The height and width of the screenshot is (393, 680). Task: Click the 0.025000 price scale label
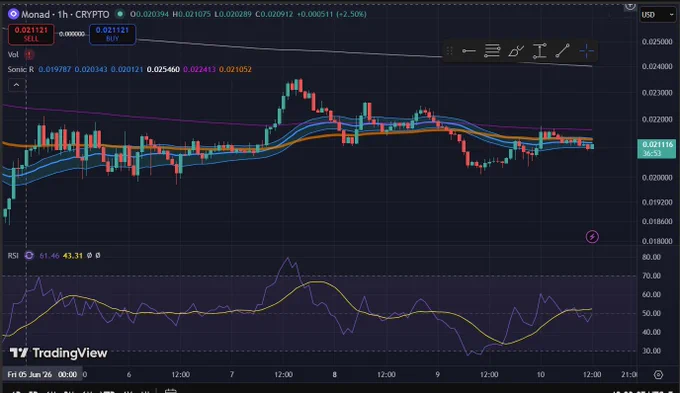pos(657,42)
